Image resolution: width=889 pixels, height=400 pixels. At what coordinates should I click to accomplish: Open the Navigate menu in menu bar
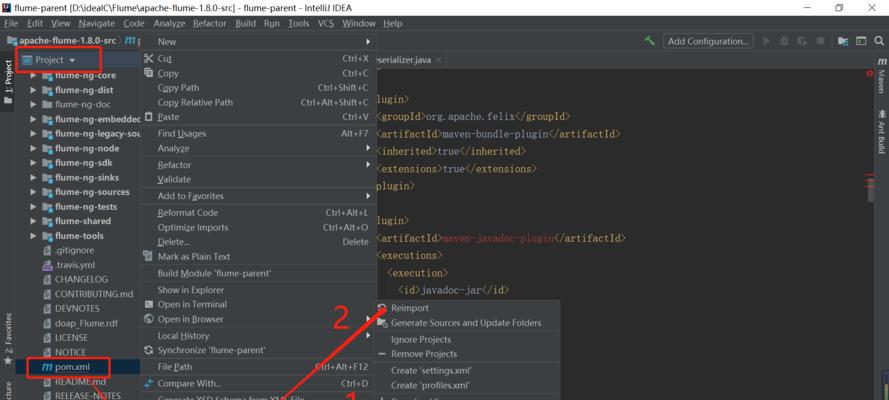(96, 23)
